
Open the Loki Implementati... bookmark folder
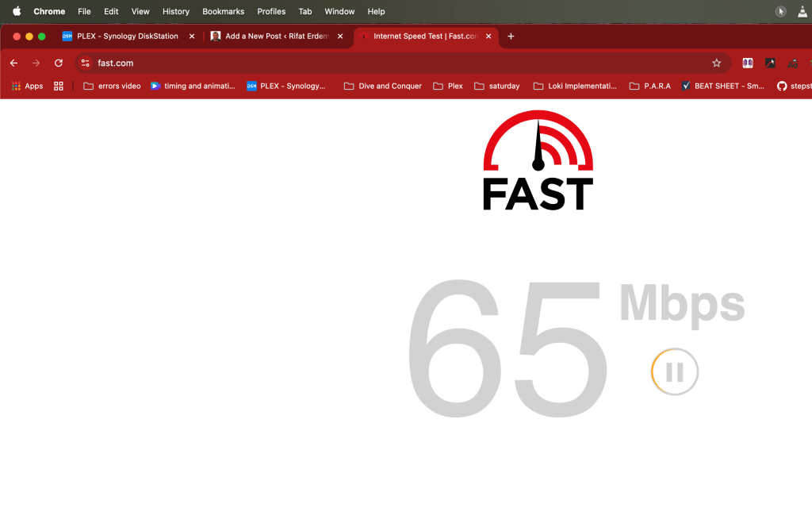(575, 86)
